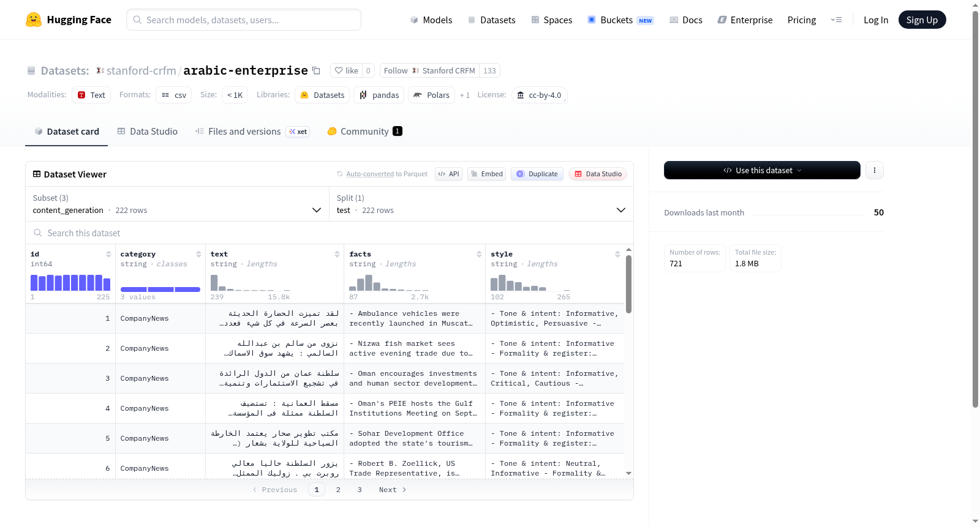Open the Use this dataset dropdown
Screen dimensions: 980x527
[x=762, y=170]
